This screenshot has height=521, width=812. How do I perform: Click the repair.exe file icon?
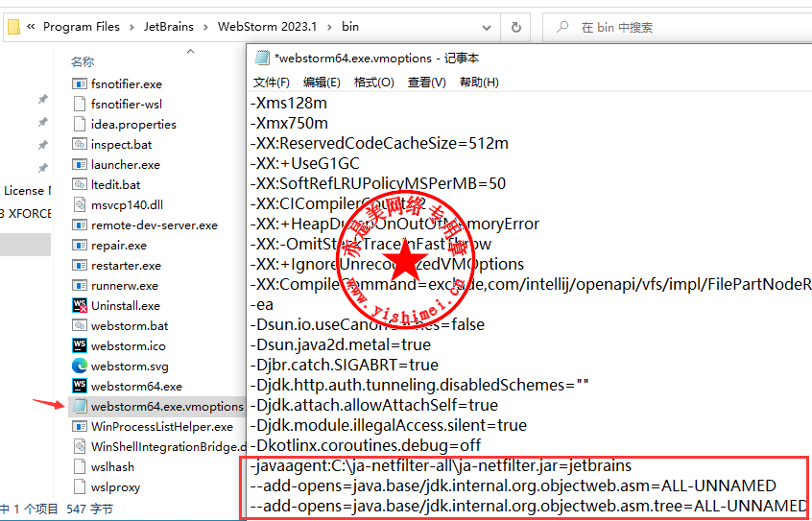80,245
